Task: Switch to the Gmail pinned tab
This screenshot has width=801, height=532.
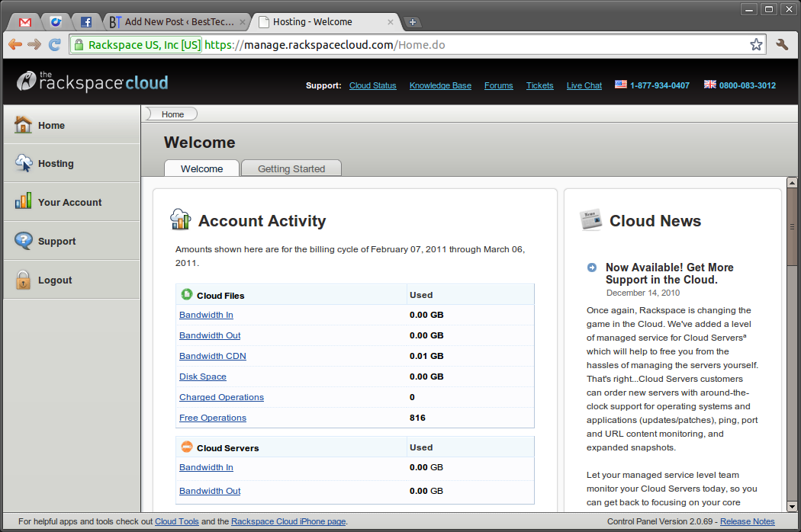Action: (x=24, y=22)
